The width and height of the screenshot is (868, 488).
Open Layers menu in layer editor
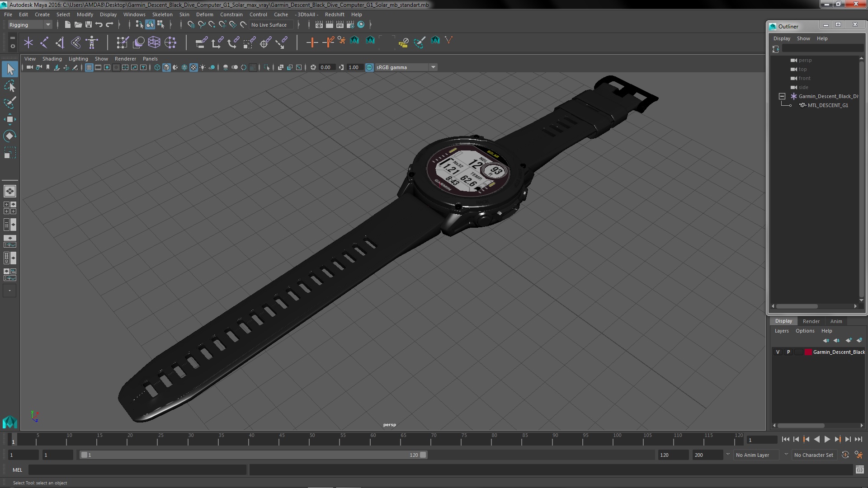pyautogui.click(x=781, y=331)
